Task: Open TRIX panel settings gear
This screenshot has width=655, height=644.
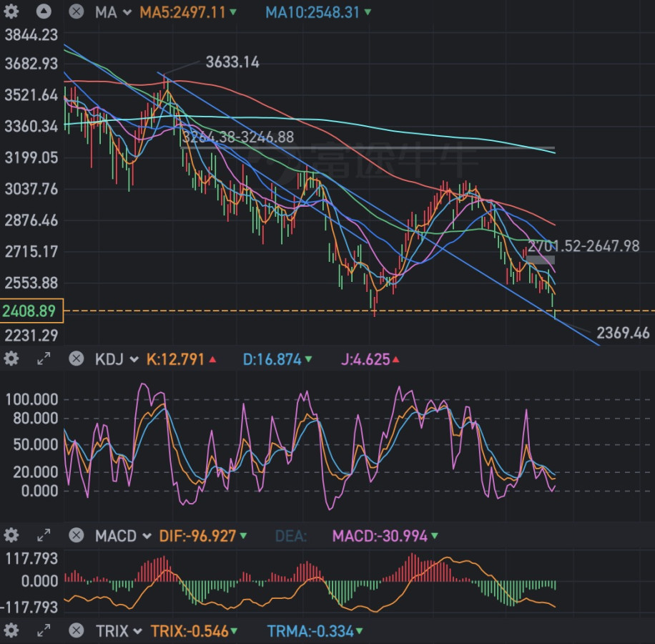Action: [11, 630]
